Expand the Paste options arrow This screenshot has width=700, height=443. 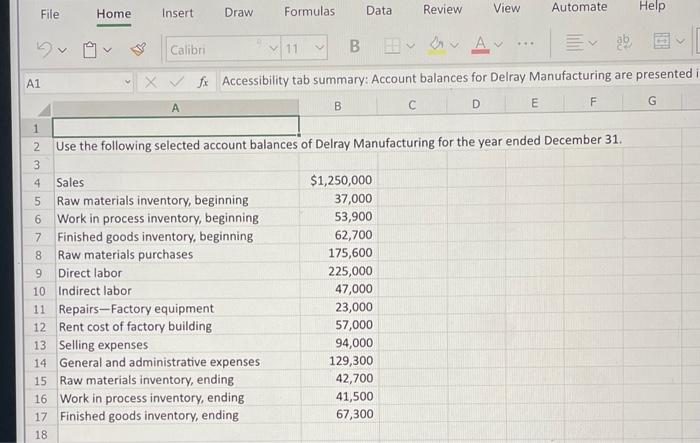pyautogui.click(x=107, y=50)
